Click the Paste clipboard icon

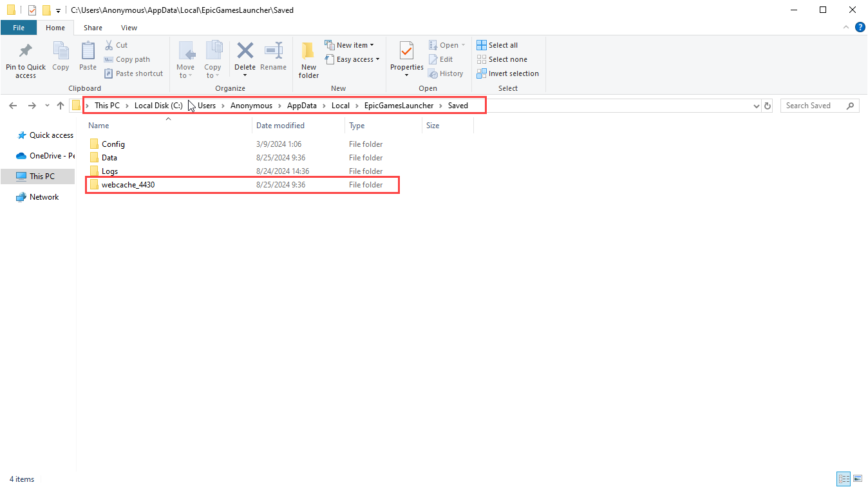tap(88, 52)
